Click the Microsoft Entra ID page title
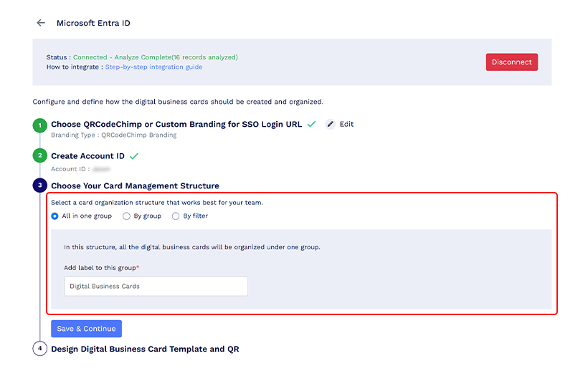 point(93,23)
